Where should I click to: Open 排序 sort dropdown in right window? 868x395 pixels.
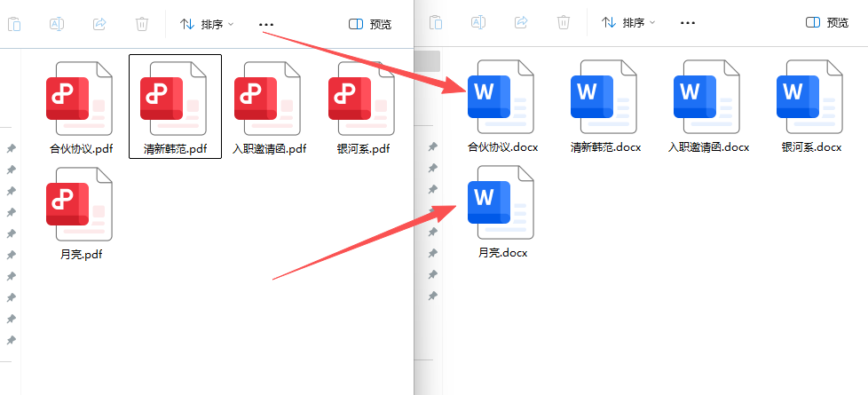pyautogui.click(x=628, y=22)
